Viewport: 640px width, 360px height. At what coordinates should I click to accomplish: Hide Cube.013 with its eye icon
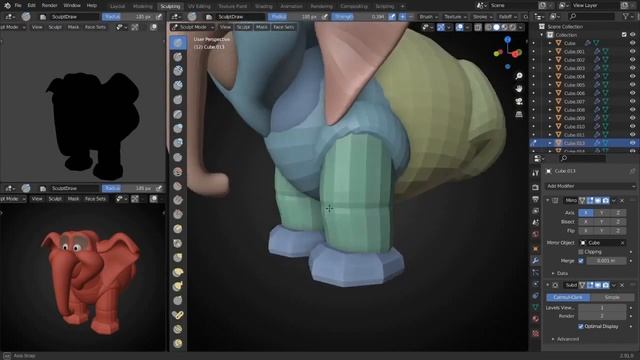pos(632,143)
